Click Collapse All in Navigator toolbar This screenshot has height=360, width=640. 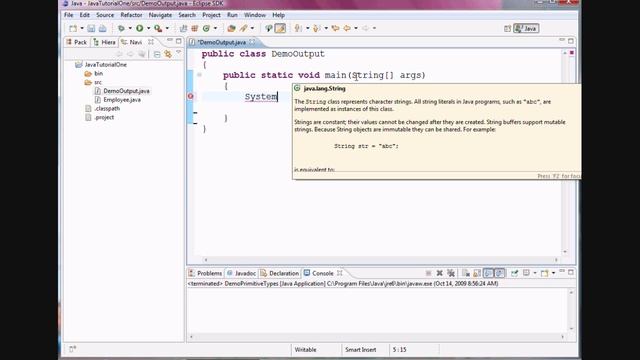click(x=157, y=54)
